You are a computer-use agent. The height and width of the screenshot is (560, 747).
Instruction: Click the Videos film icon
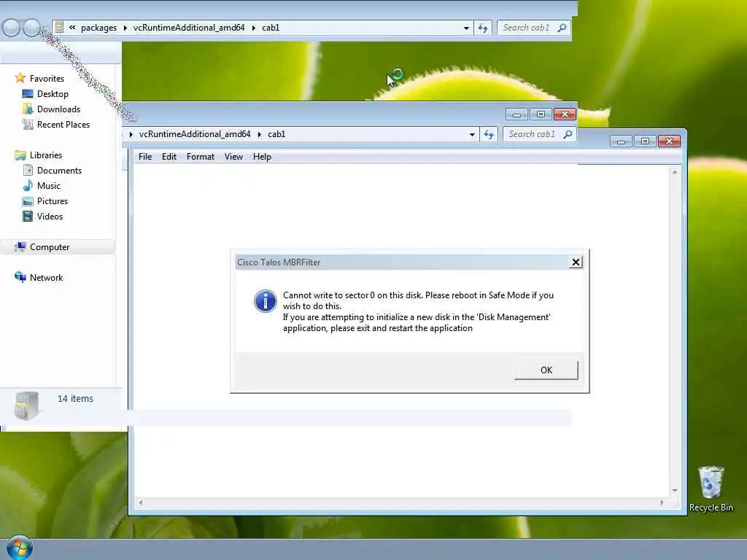coord(28,216)
